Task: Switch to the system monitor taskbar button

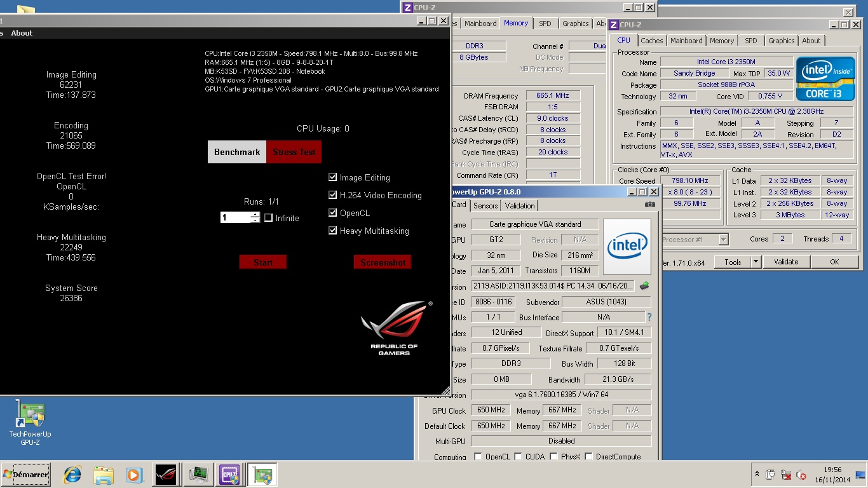Action: click(x=198, y=475)
